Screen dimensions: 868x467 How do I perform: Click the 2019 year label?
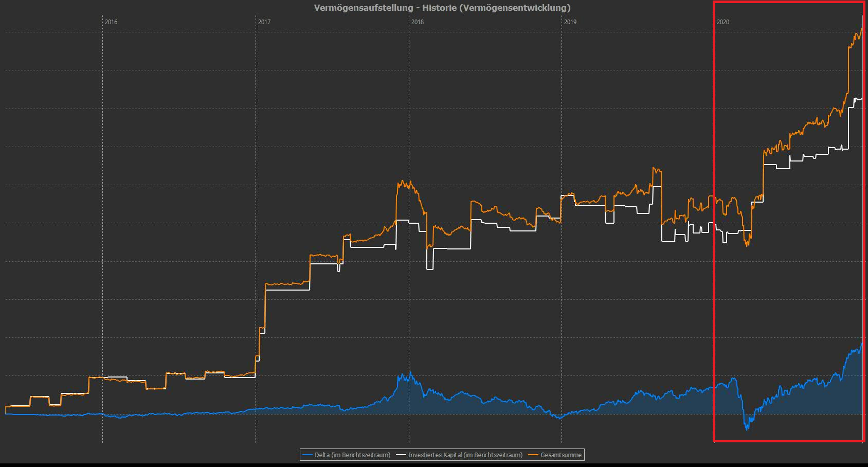click(570, 22)
